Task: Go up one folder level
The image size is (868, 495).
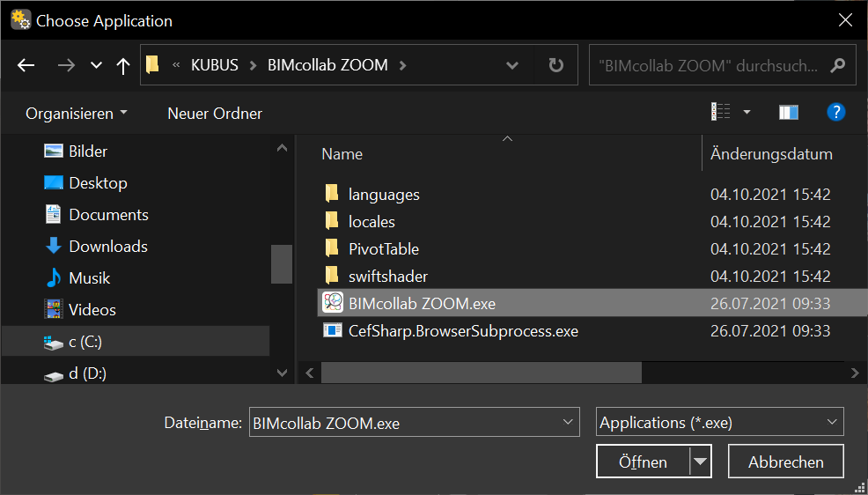Action: (x=123, y=65)
